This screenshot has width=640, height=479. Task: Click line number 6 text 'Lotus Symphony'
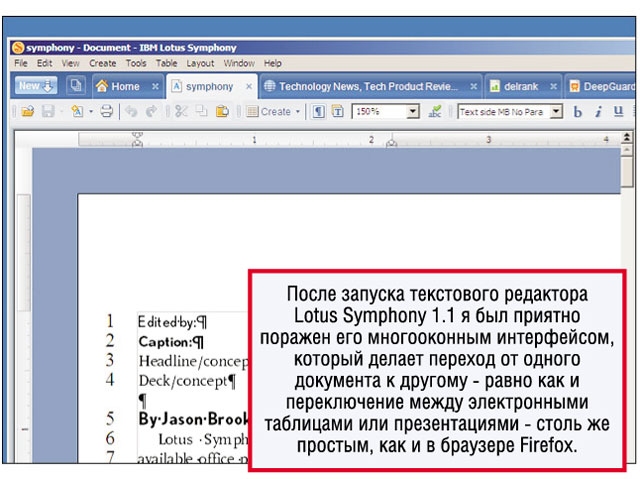click(x=203, y=439)
